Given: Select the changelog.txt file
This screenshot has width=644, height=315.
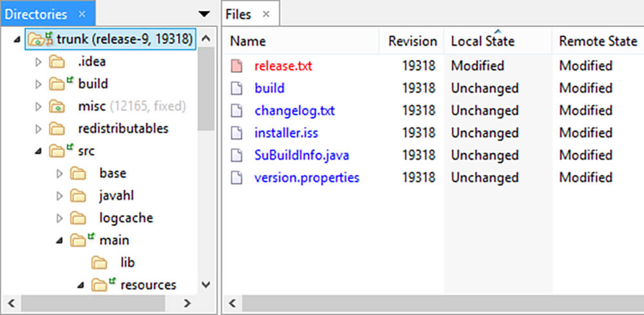Looking at the screenshot, I should pos(294,111).
